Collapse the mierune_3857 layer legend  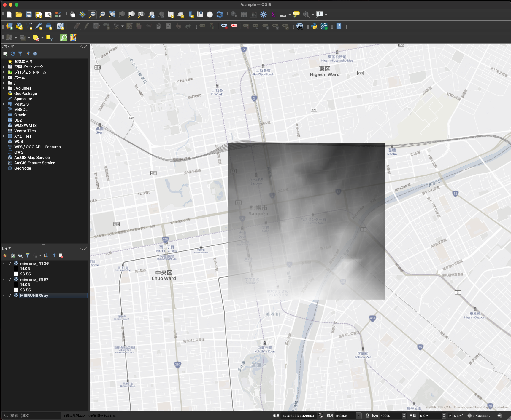(x=4, y=279)
